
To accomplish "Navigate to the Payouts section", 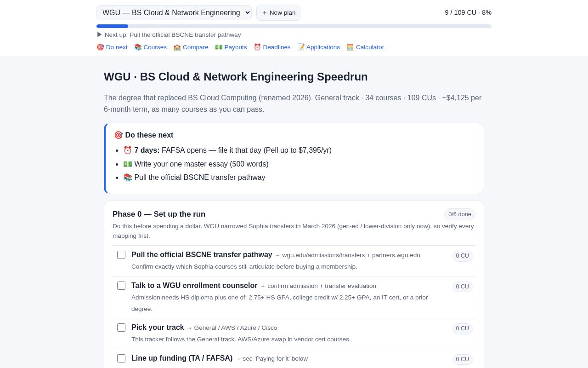I will [x=231, y=47].
